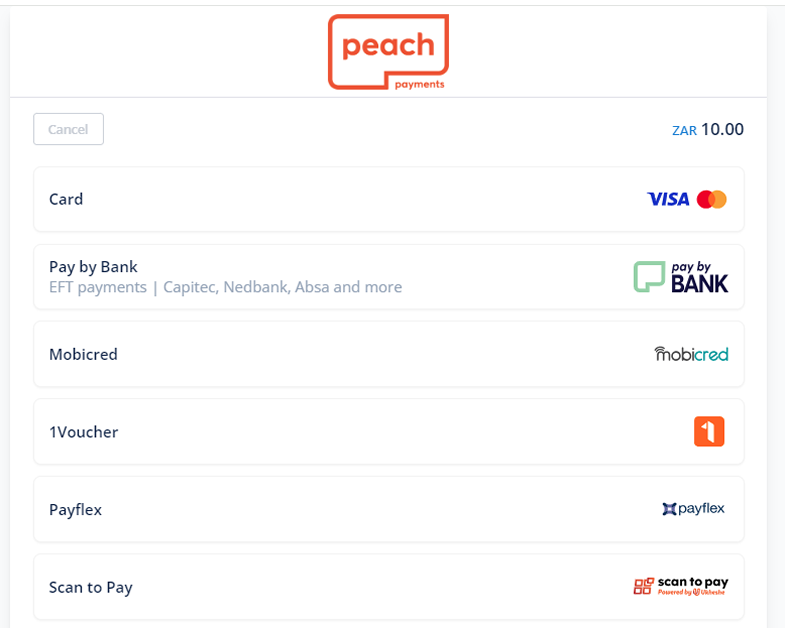Click the Payflex logo
The width and height of the screenshot is (785, 629).
click(693, 509)
